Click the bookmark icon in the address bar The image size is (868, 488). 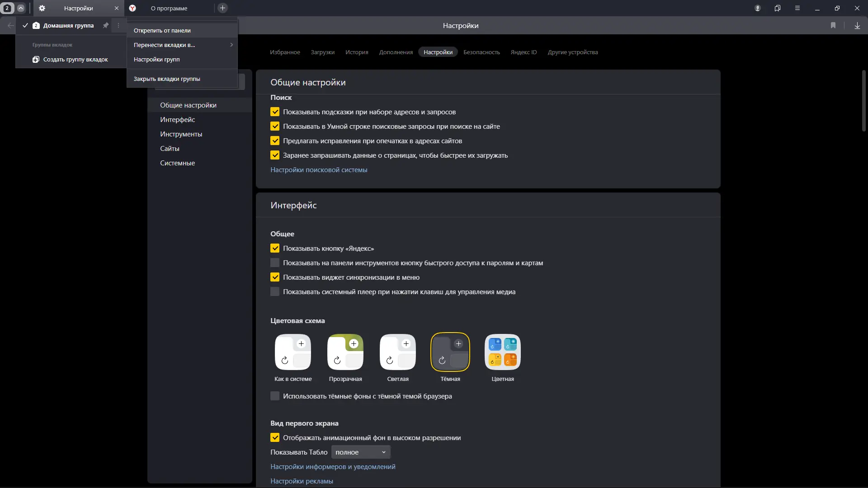[x=833, y=26]
